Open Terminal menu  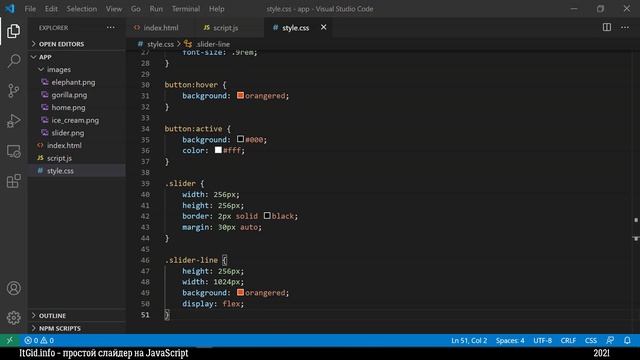pyautogui.click(x=186, y=9)
